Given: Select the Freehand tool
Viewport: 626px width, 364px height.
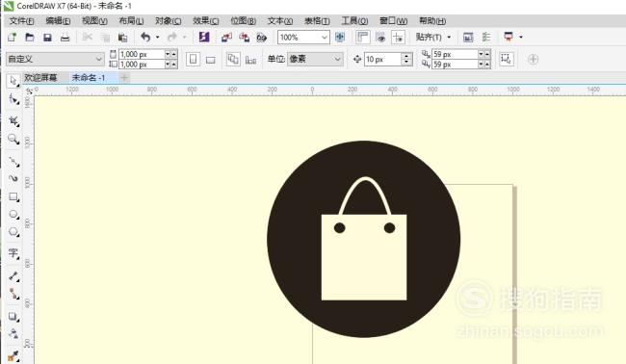Looking at the screenshot, I should point(13,161).
